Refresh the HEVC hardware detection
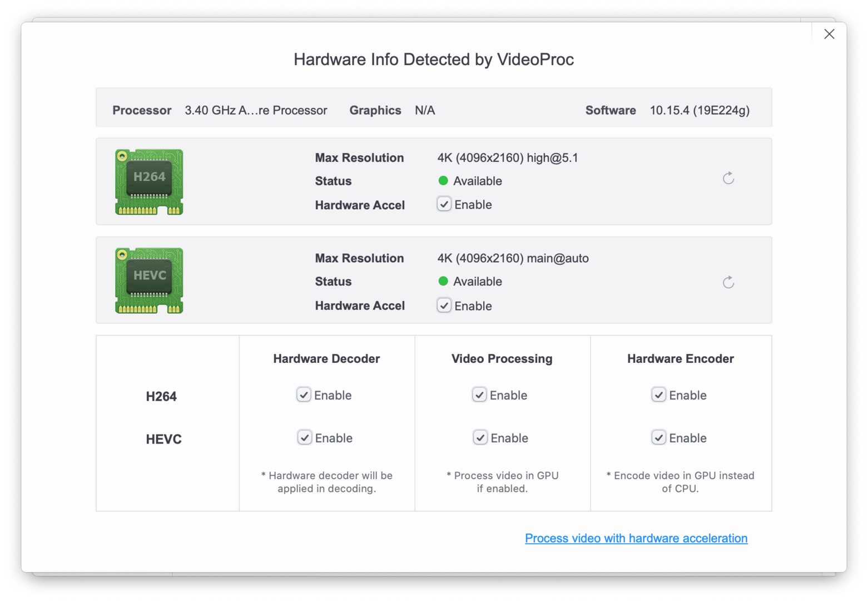Screen dimensions: 868x601 (728, 282)
